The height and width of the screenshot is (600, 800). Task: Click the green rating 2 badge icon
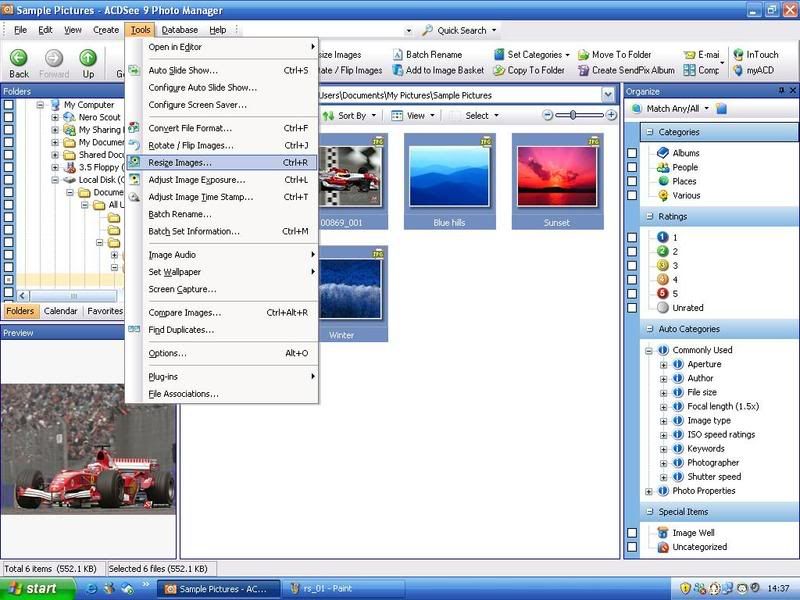tap(662, 251)
